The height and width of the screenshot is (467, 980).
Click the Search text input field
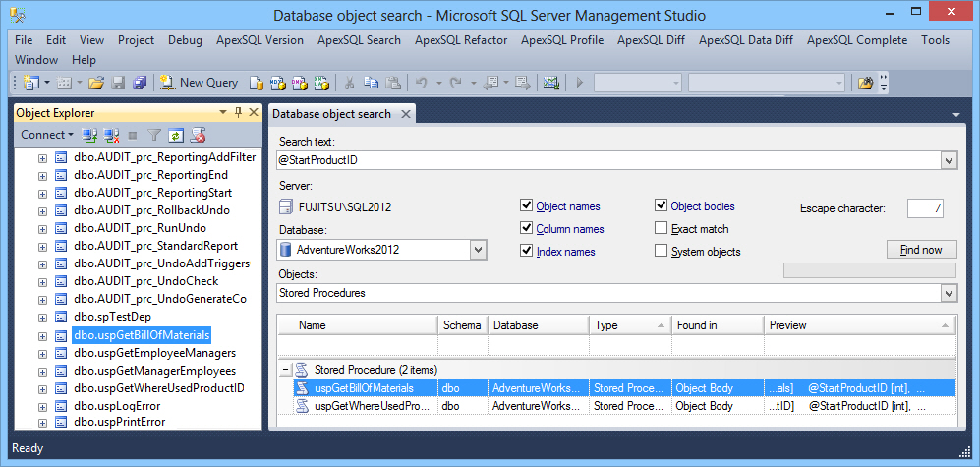point(609,160)
